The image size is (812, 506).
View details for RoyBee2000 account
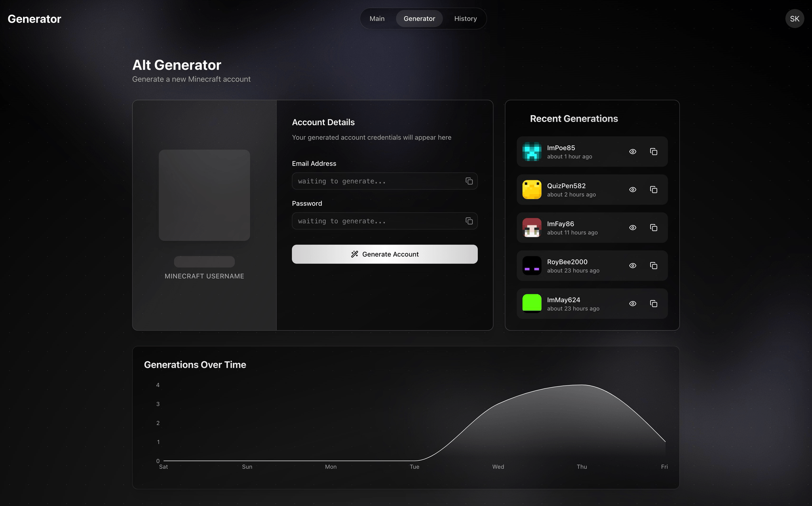[632, 265]
